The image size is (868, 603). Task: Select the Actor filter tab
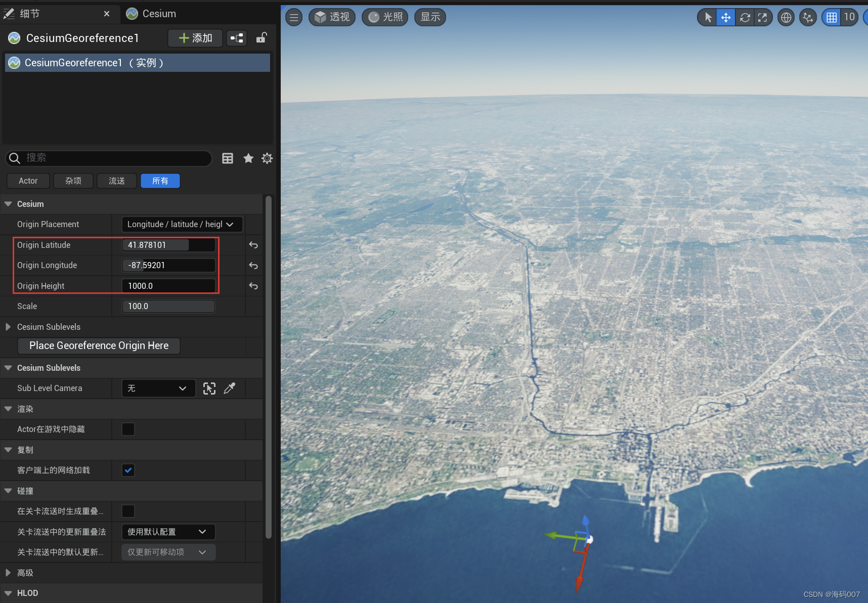28,181
